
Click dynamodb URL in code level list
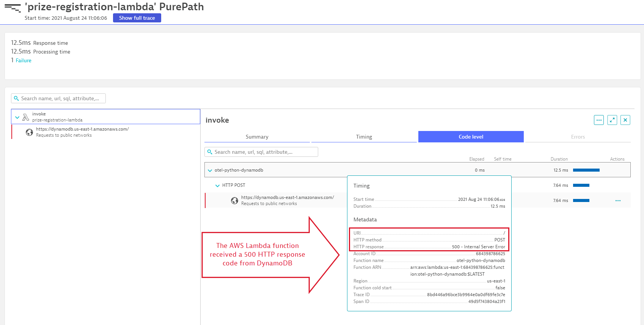pyautogui.click(x=287, y=197)
